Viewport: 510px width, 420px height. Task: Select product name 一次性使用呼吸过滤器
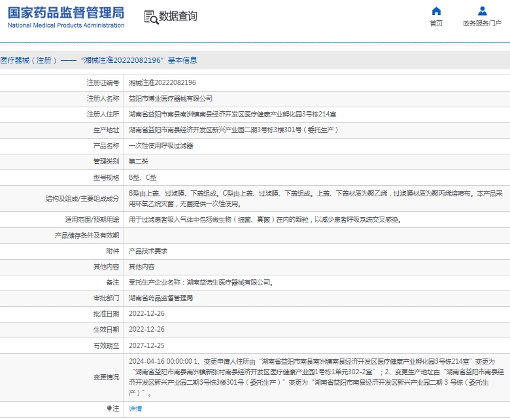(161, 146)
